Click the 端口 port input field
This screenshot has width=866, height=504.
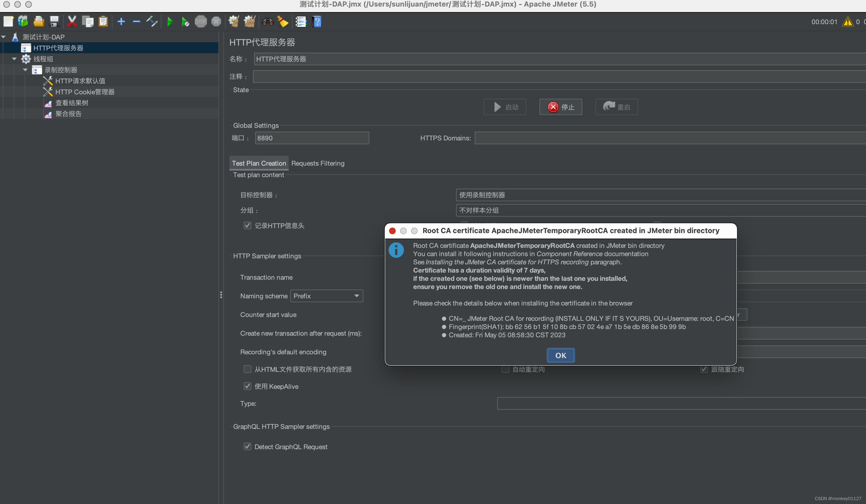tap(312, 138)
